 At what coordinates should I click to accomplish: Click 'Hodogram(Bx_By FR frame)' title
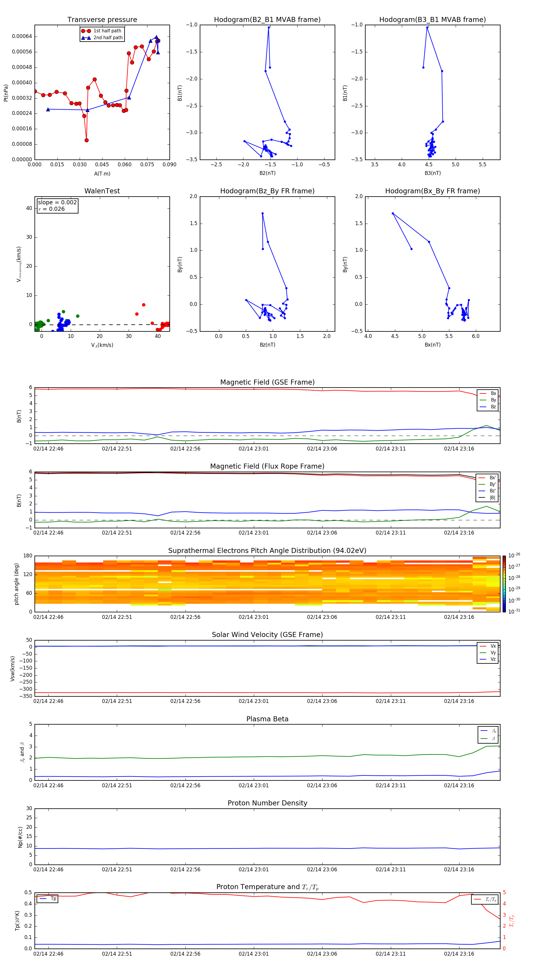point(432,191)
